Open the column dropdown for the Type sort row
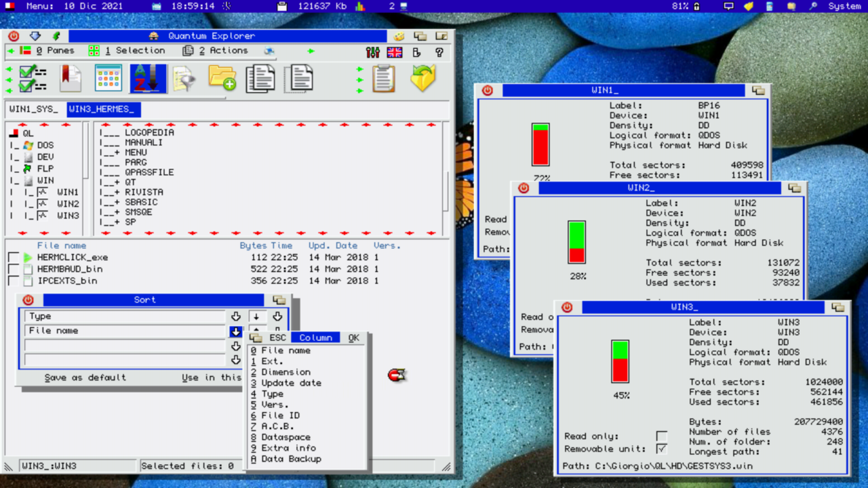The image size is (868, 488). click(x=235, y=317)
